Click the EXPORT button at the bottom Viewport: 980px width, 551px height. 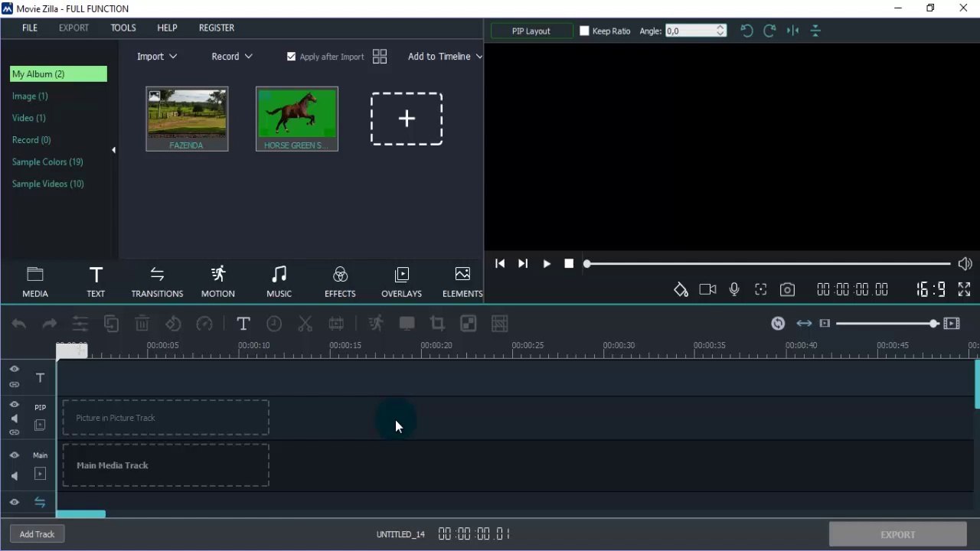[x=897, y=534]
